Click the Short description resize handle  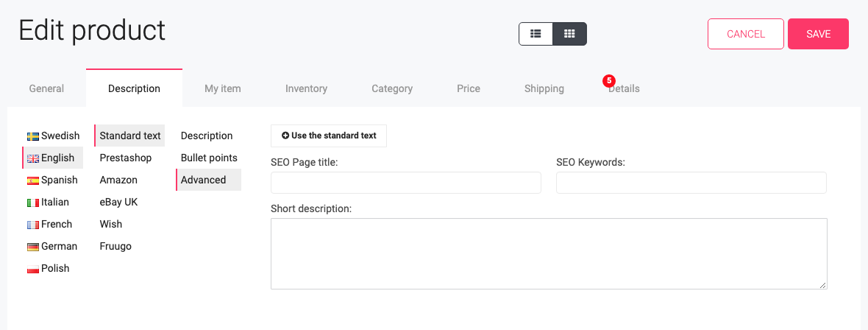823,285
